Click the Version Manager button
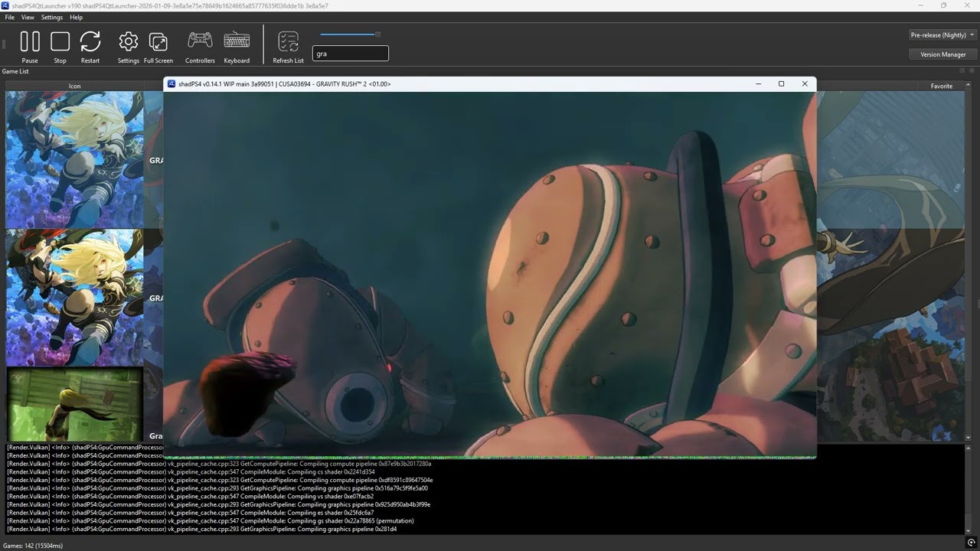The width and height of the screenshot is (980, 551). click(942, 54)
